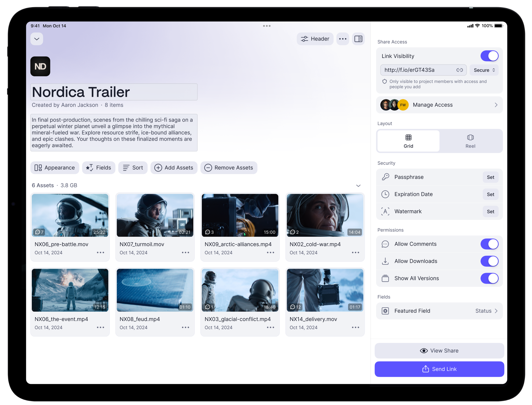Open the Secure access dropdown
532x405 pixels.
point(484,70)
